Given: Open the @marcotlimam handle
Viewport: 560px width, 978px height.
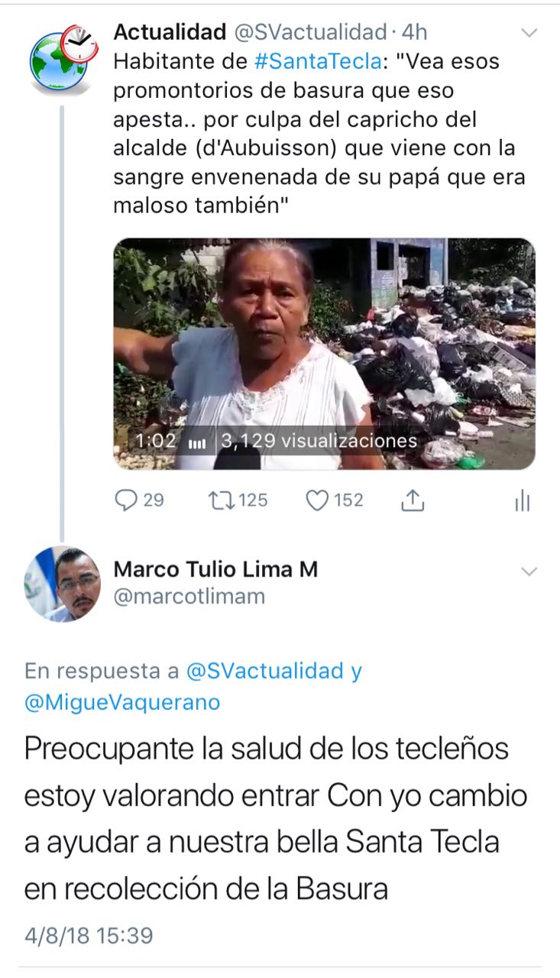Looking at the screenshot, I should 189,597.
